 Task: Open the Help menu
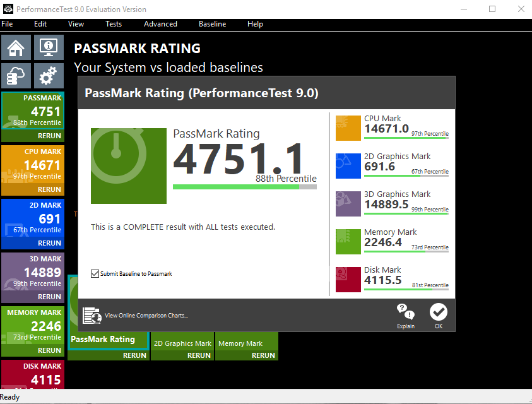coord(255,24)
